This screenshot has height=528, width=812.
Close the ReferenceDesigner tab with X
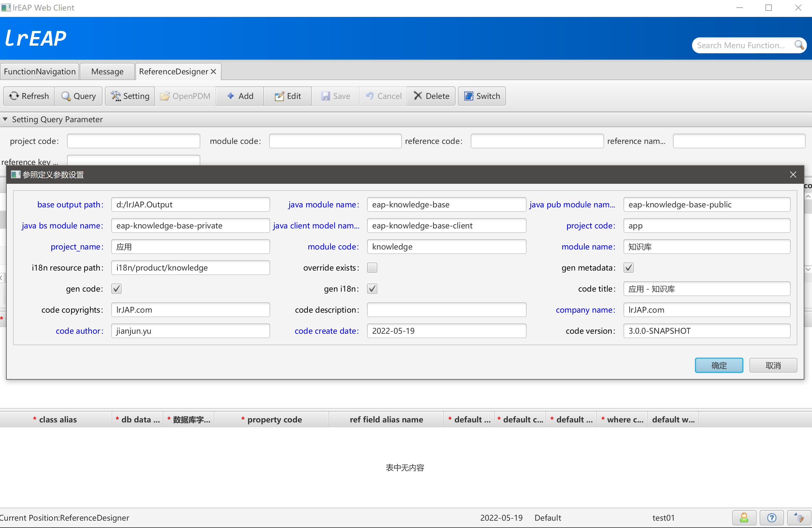point(213,71)
